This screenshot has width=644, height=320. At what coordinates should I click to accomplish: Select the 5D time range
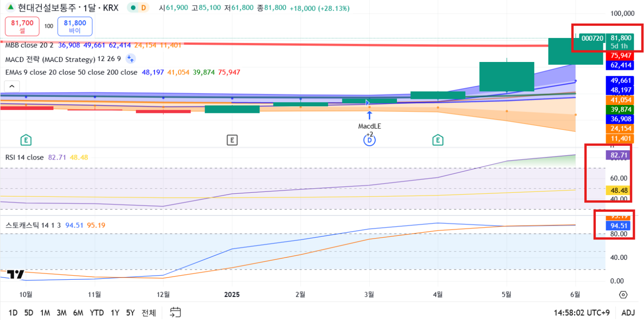[x=29, y=313]
